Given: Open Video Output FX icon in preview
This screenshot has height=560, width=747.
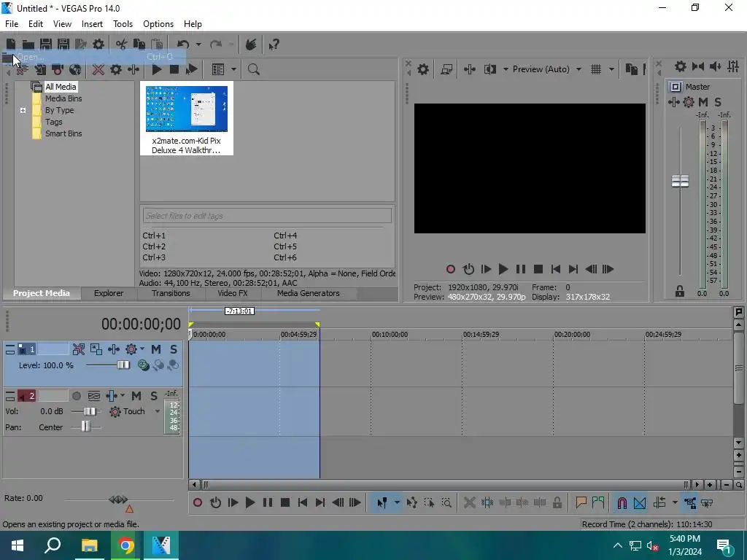Looking at the screenshot, I should coord(469,69).
